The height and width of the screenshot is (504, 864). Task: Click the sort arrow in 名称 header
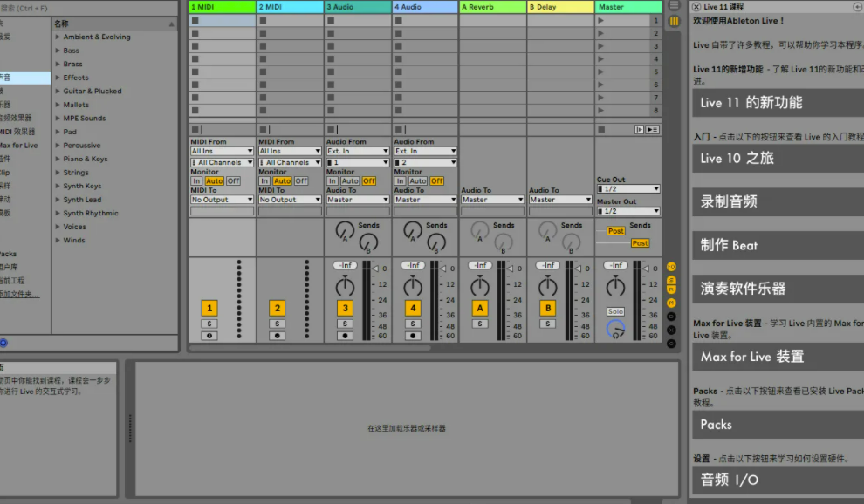pos(171,24)
